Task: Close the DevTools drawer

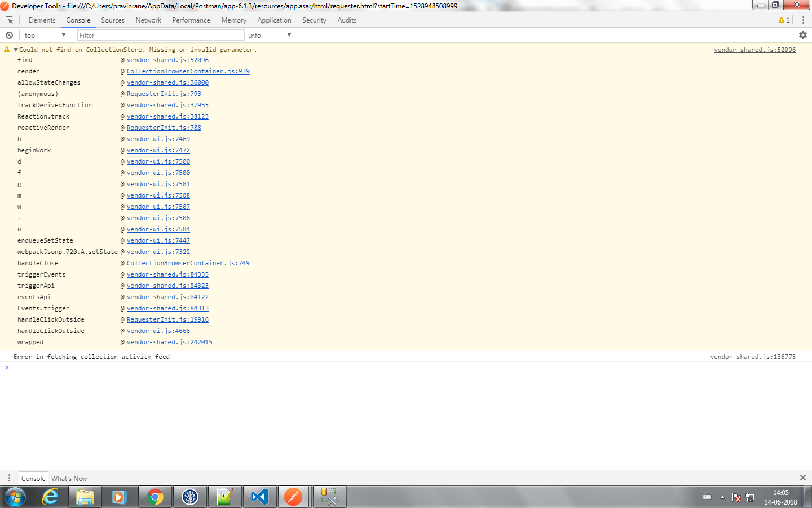Action: pyautogui.click(x=803, y=478)
